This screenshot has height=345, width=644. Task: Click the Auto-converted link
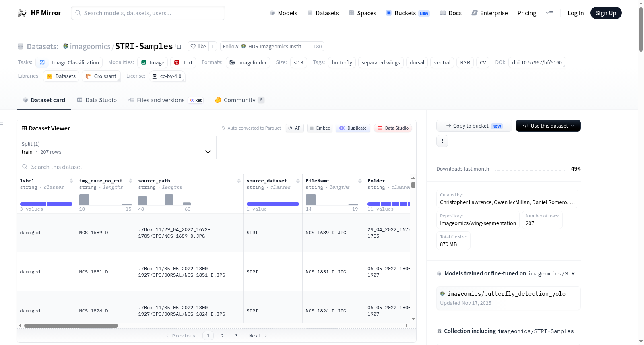[x=243, y=128]
